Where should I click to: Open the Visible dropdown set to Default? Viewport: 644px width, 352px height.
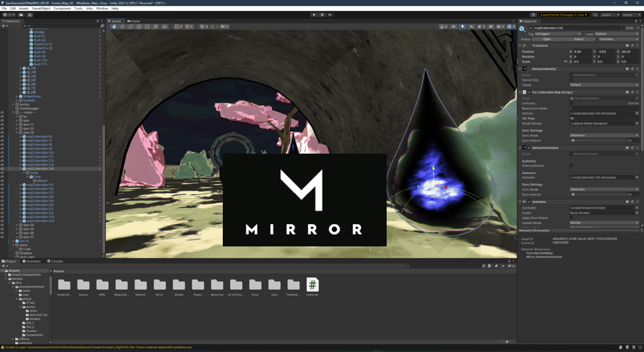[x=604, y=85]
